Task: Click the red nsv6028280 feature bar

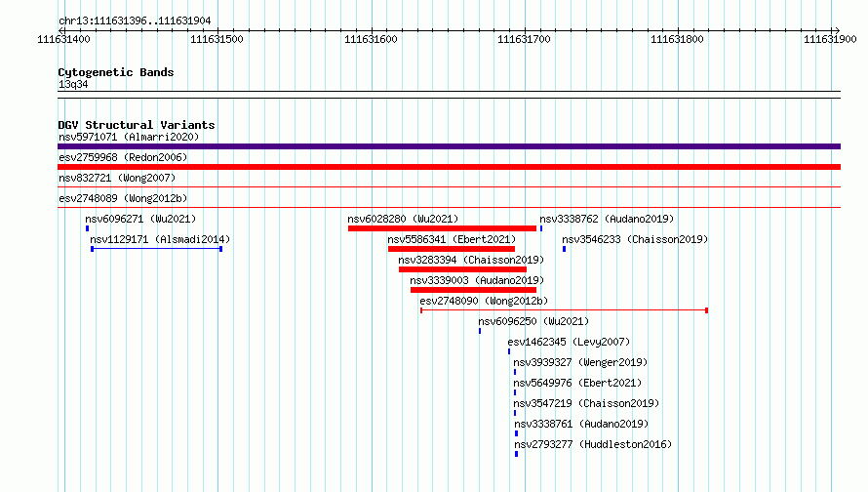Action: coord(443,228)
